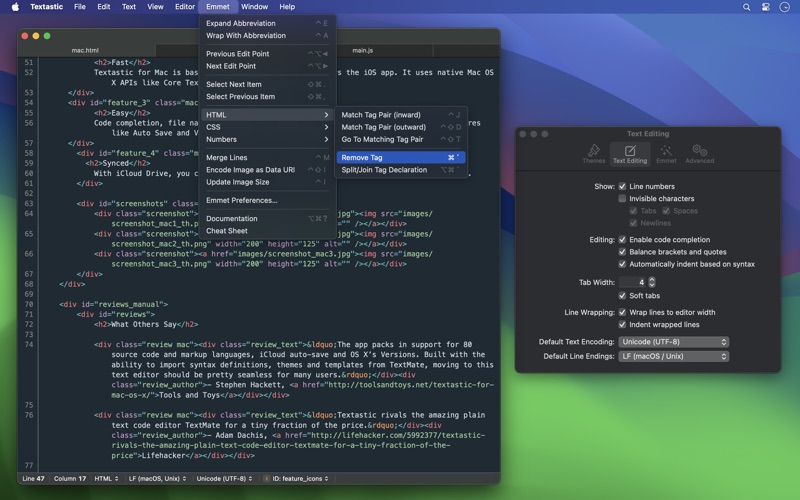Click Line 47 indicator in status bar
The height and width of the screenshot is (500, 800).
point(33,479)
